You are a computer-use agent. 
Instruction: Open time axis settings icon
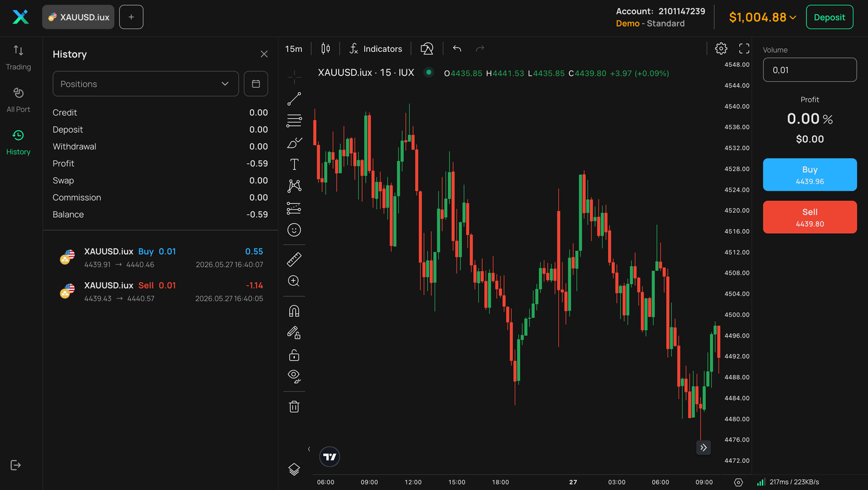[x=738, y=482]
